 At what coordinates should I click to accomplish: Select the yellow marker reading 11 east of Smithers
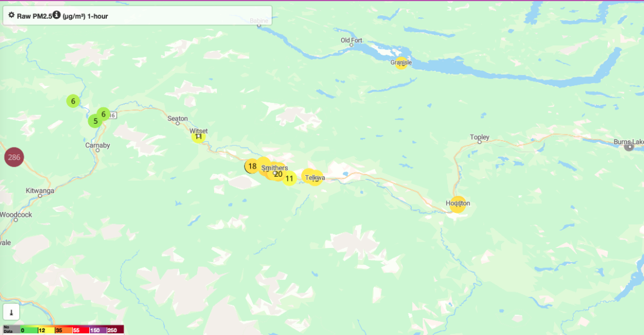click(290, 179)
